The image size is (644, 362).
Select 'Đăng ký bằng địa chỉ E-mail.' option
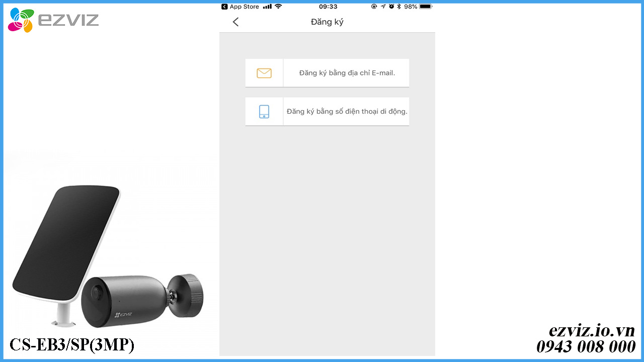pyautogui.click(x=327, y=73)
